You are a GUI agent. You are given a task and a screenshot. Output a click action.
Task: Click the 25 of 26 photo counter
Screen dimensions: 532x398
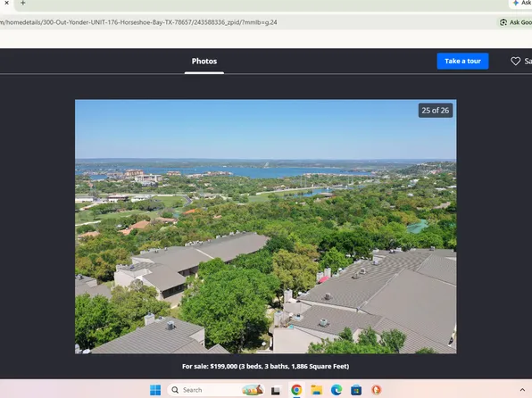[436, 111]
